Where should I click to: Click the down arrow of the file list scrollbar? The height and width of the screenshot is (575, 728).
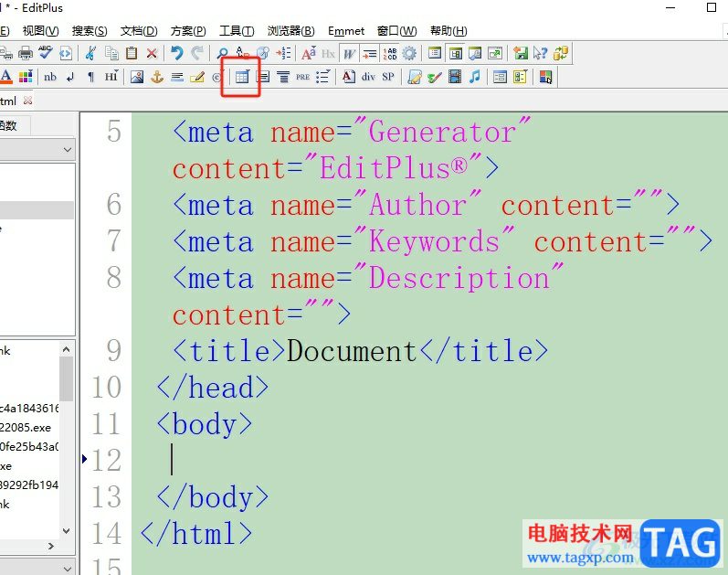[67, 531]
